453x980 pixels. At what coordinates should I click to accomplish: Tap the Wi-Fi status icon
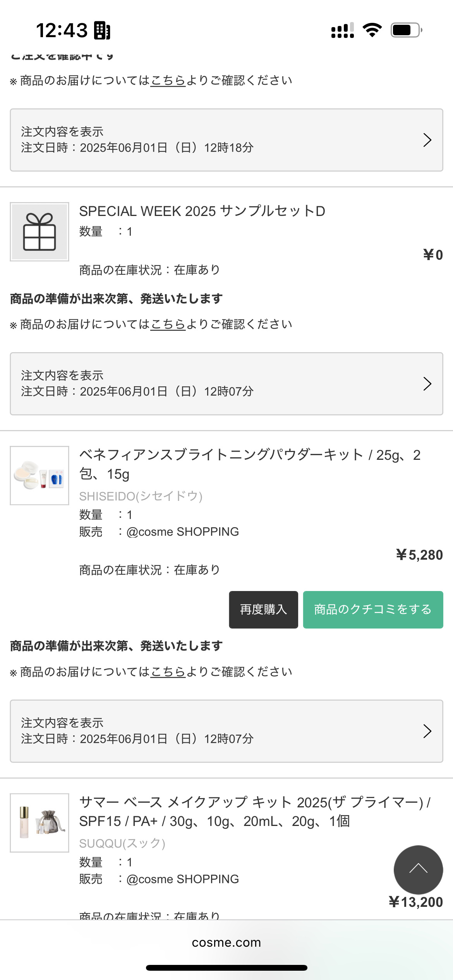pyautogui.click(x=372, y=30)
